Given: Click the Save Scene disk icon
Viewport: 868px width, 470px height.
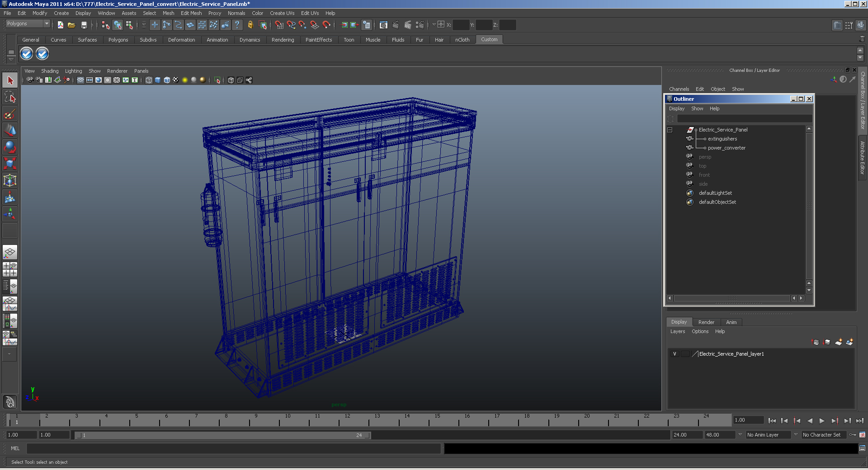Looking at the screenshot, I should click(x=84, y=25).
